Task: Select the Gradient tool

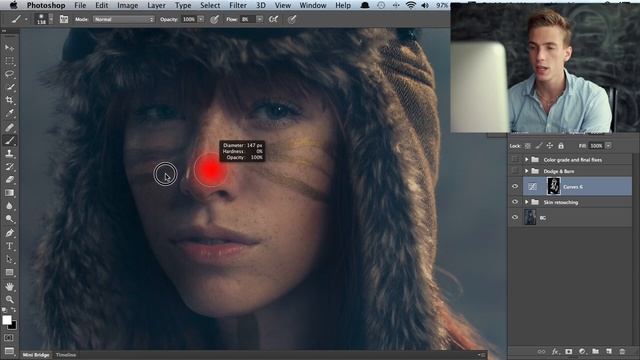Action: tap(9, 193)
